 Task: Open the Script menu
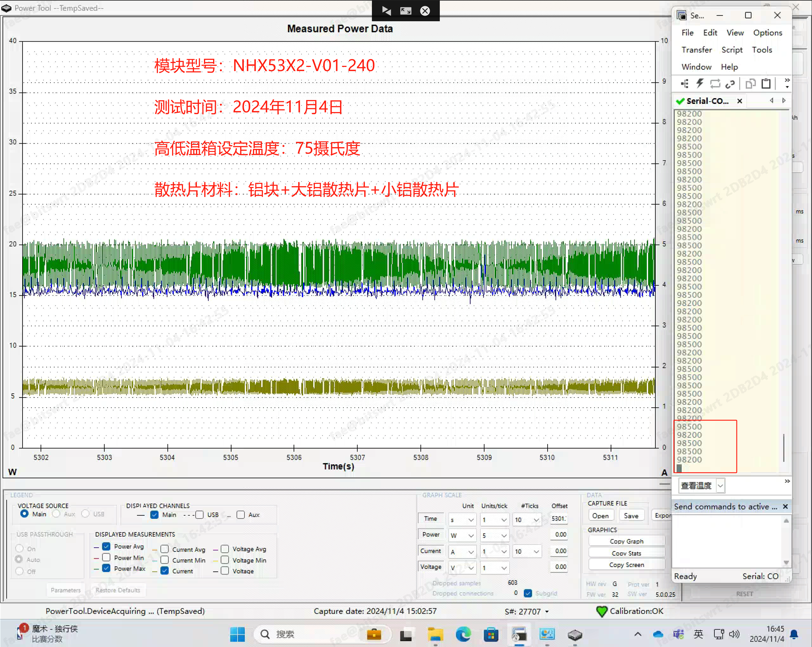point(731,50)
